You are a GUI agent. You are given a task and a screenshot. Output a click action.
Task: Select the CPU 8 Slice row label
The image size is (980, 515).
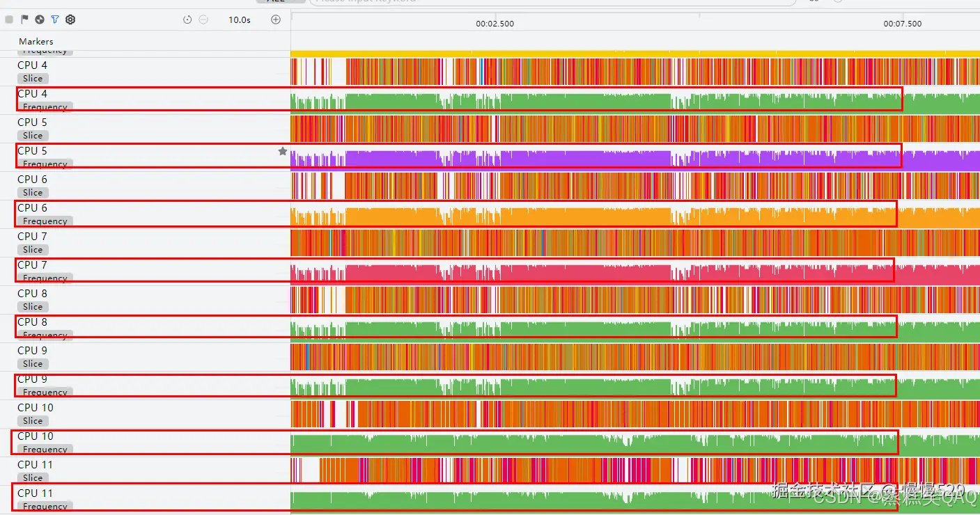point(33,300)
